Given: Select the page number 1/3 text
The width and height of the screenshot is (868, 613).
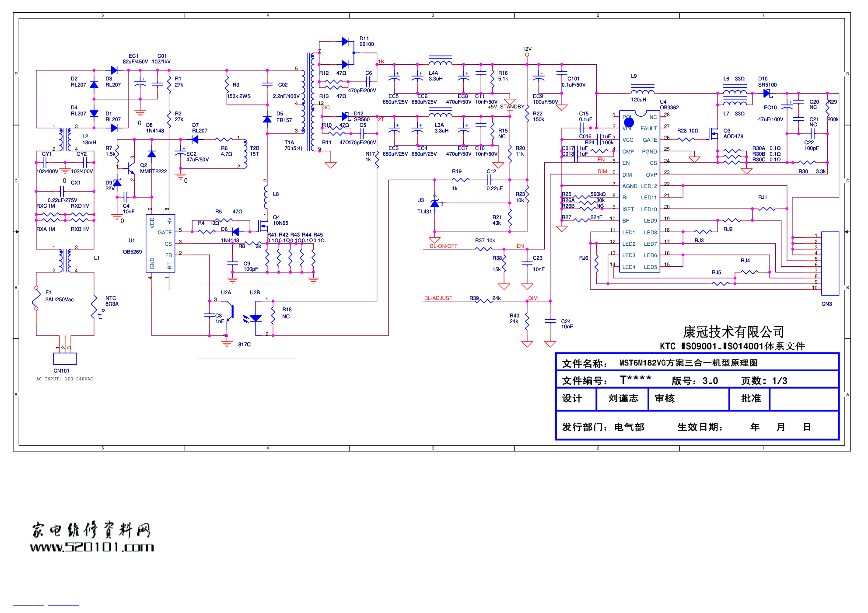Looking at the screenshot, I should point(780,381).
